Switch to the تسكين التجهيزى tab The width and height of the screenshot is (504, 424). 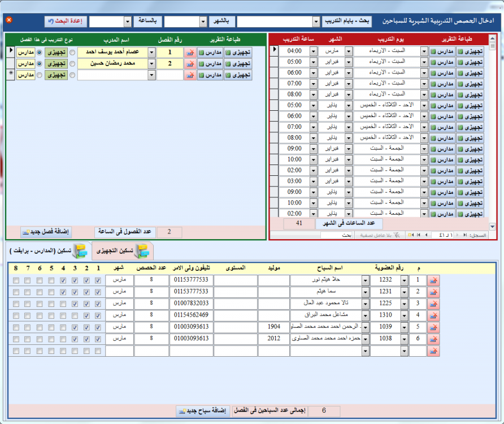tap(123, 250)
